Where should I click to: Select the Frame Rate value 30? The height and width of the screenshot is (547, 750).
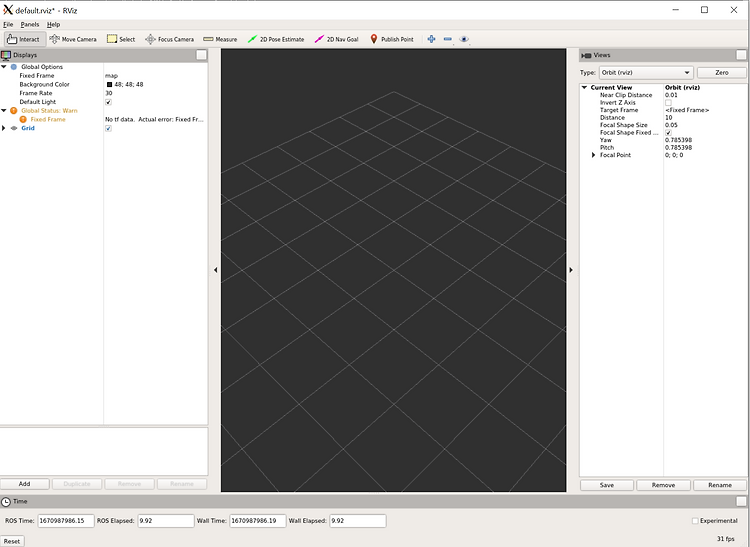[109, 93]
